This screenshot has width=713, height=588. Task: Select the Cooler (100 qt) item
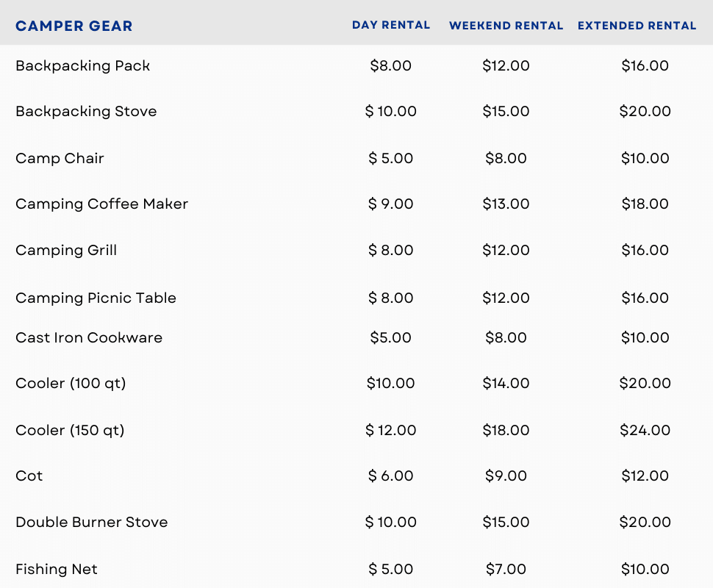point(71,383)
